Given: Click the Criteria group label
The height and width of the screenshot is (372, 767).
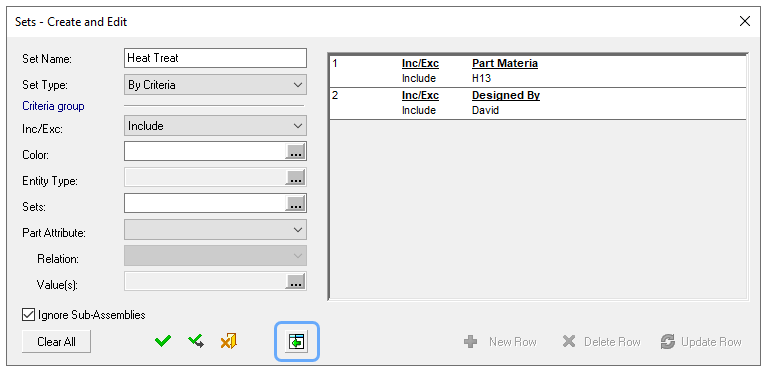Looking at the screenshot, I should [x=53, y=106].
